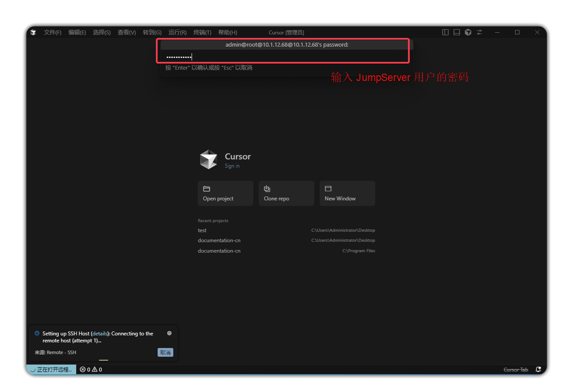Click the notification bell in status bar

tap(538, 369)
